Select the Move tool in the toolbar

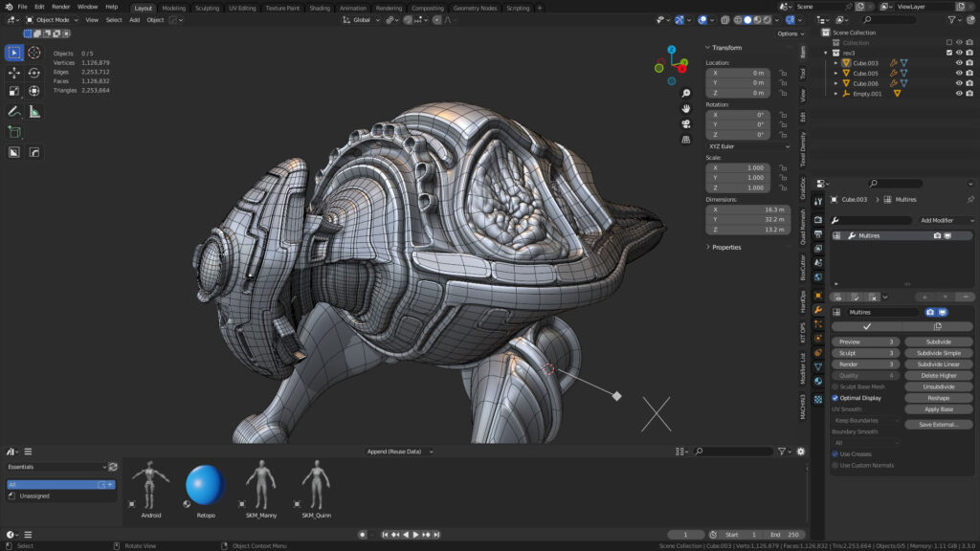(x=14, y=73)
